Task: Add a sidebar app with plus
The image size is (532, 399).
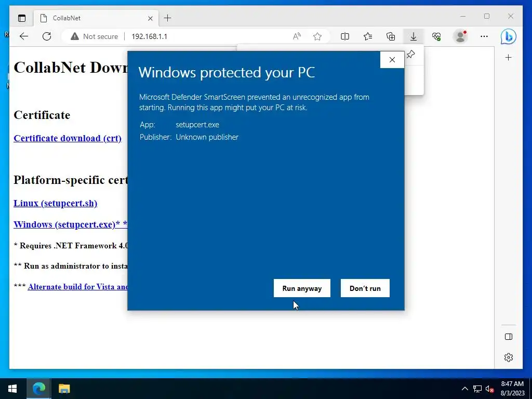Action: point(508,58)
